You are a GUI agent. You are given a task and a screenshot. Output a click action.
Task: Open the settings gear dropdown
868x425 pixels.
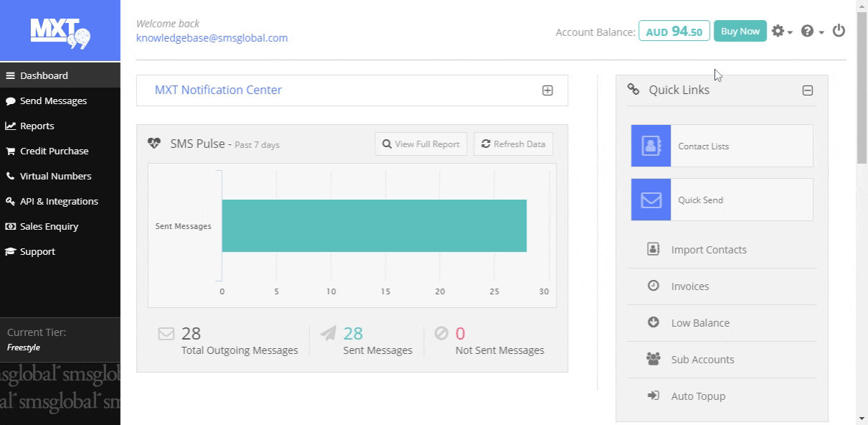click(781, 32)
